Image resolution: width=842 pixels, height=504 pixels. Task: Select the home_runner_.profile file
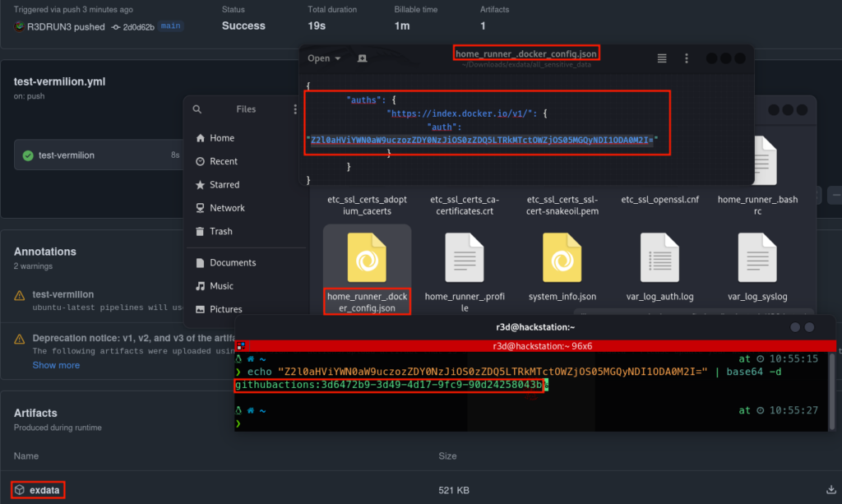(465, 271)
